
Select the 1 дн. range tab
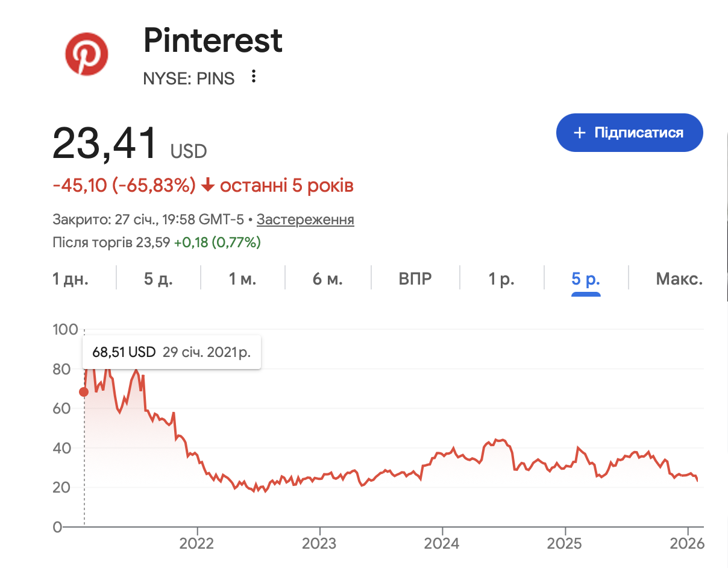pos(71,279)
